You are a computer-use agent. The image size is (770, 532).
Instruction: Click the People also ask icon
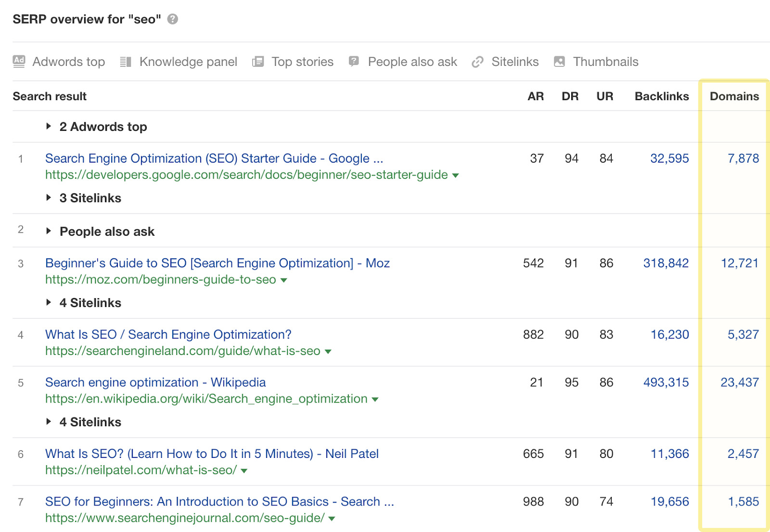tap(354, 61)
